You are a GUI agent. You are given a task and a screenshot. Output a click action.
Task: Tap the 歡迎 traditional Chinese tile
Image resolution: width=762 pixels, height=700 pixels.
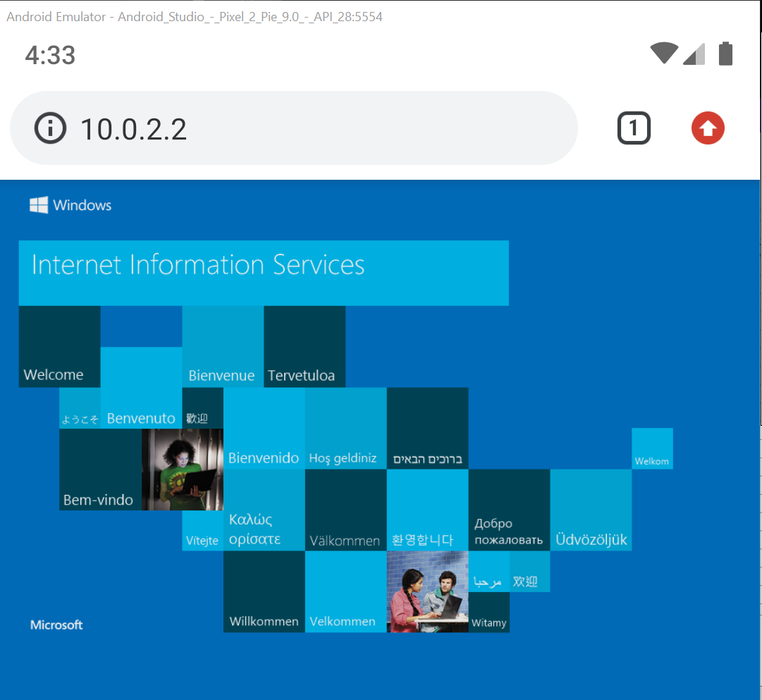pos(202,408)
